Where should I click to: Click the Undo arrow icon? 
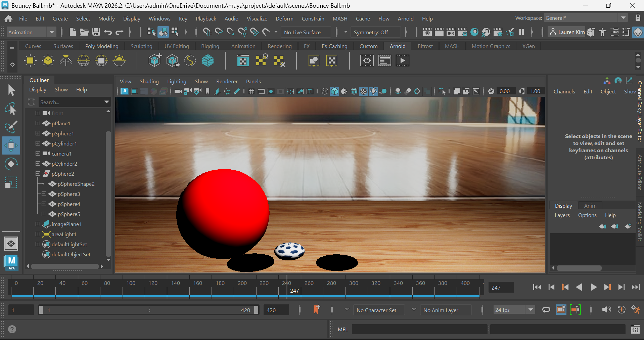pyautogui.click(x=108, y=32)
